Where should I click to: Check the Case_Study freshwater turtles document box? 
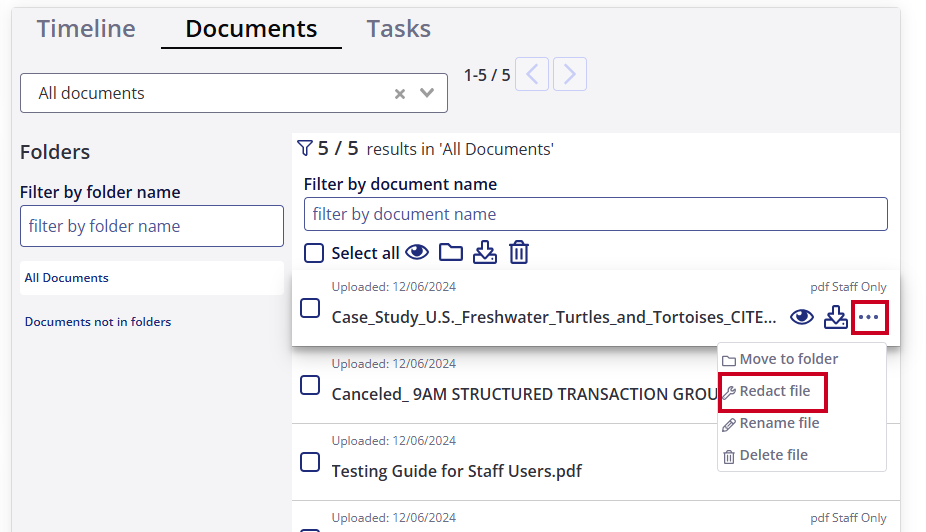pos(310,308)
